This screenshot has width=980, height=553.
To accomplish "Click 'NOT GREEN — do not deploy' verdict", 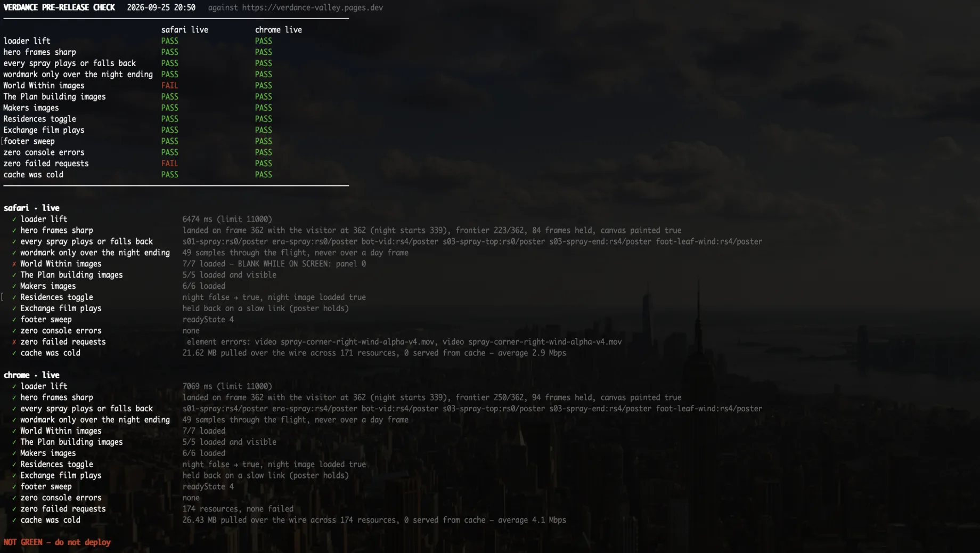I will (57, 542).
